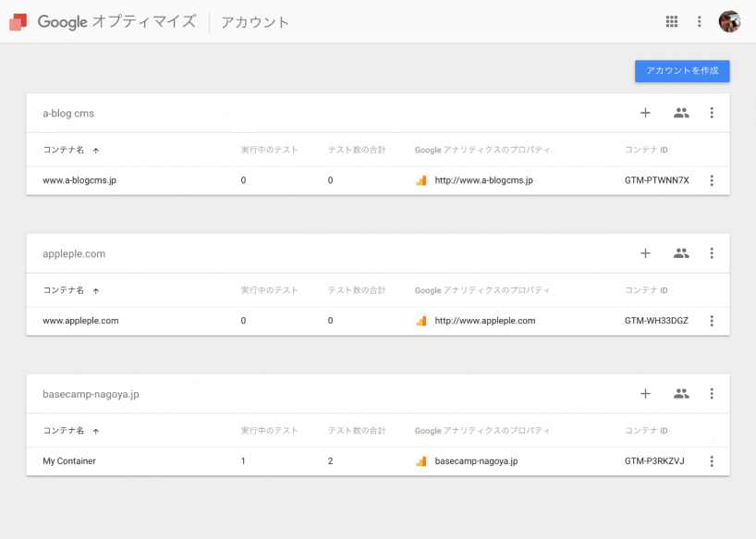
Task: Click the Google Optimize logo
Action: click(18, 21)
